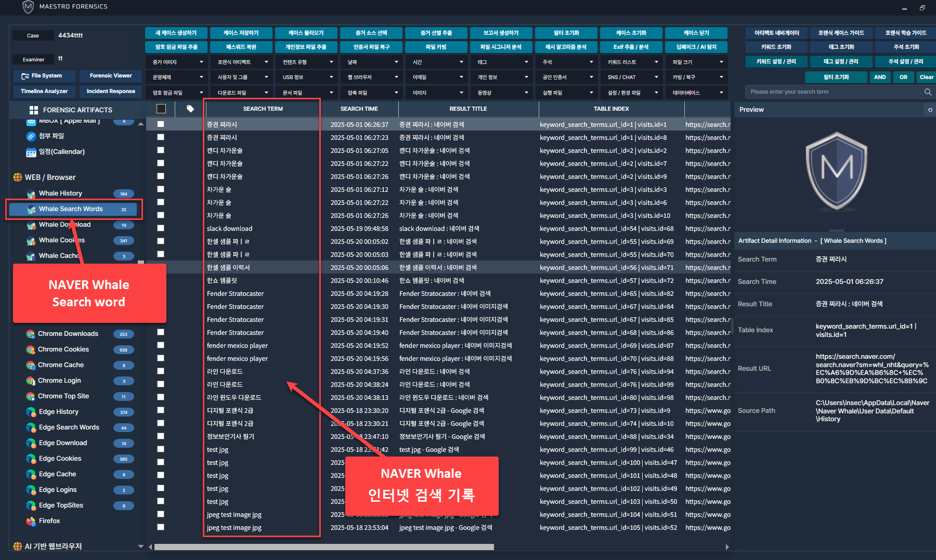The height and width of the screenshot is (560, 936).
Task: Tick the checkbox for fender mexico player row
Action: point(161,345)
